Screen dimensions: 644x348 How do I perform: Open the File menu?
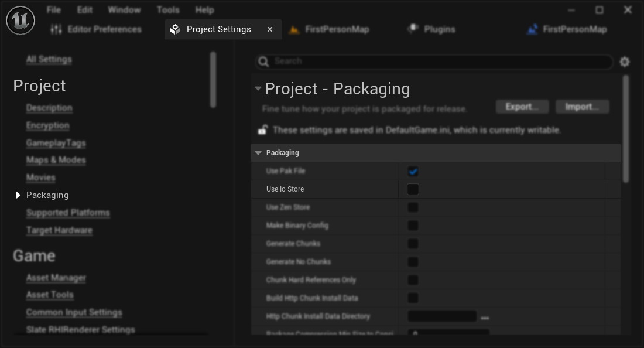click(x=53, y=10)
